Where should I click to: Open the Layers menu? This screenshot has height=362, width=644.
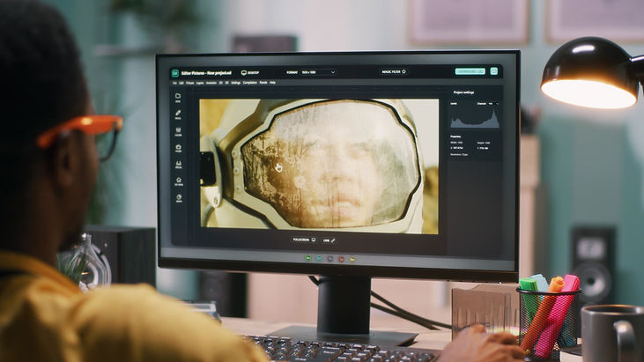[200, 83]
